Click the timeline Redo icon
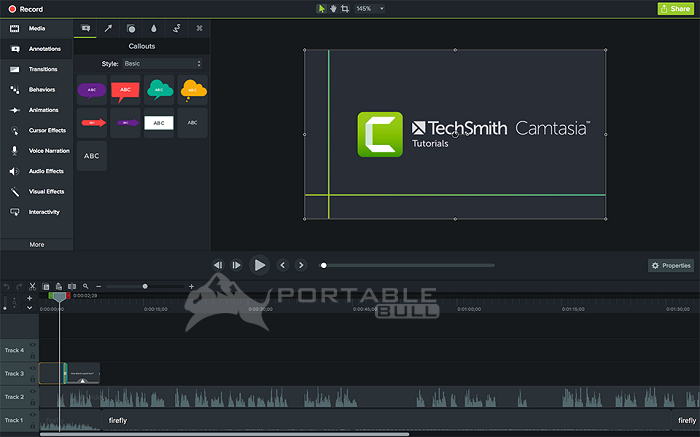 coord(19,287)
